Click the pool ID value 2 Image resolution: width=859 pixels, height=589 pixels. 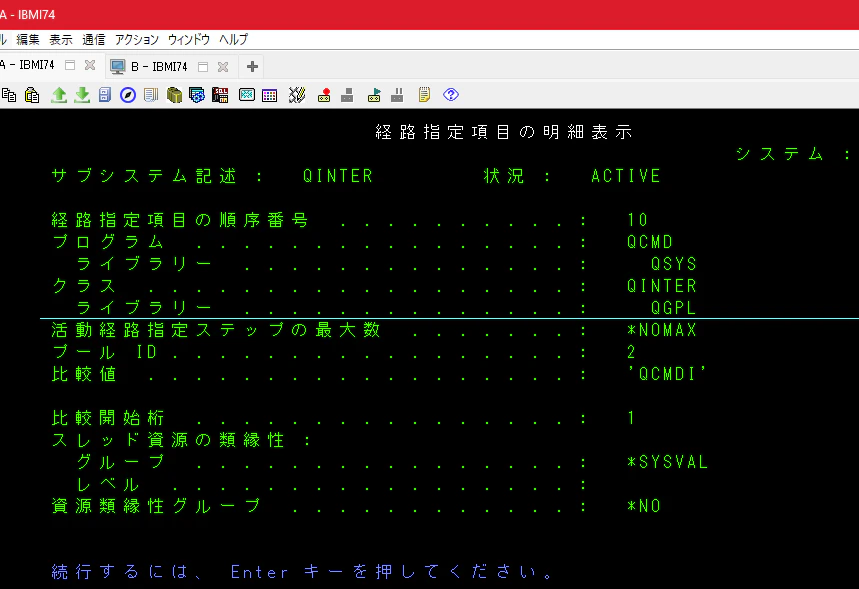pos(632,352)
